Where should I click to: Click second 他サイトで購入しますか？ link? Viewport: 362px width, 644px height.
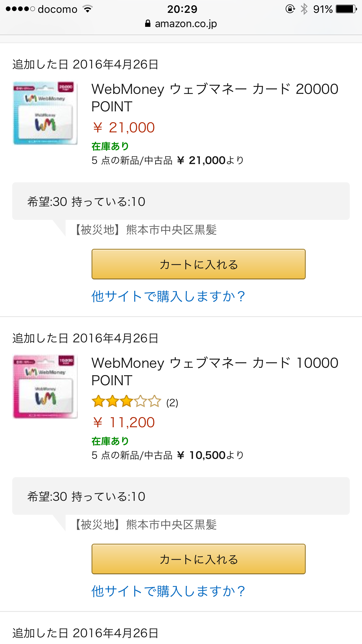[x=168, y=591]
